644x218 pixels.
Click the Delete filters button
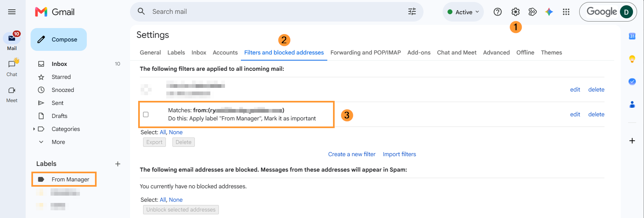click(183, 142)
